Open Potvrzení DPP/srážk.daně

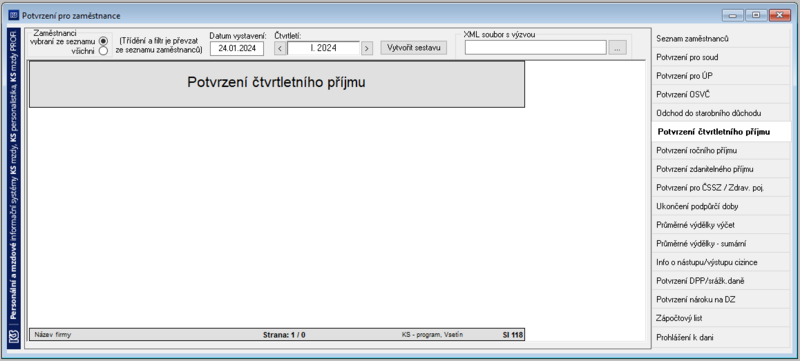click(x=720, y=281)
